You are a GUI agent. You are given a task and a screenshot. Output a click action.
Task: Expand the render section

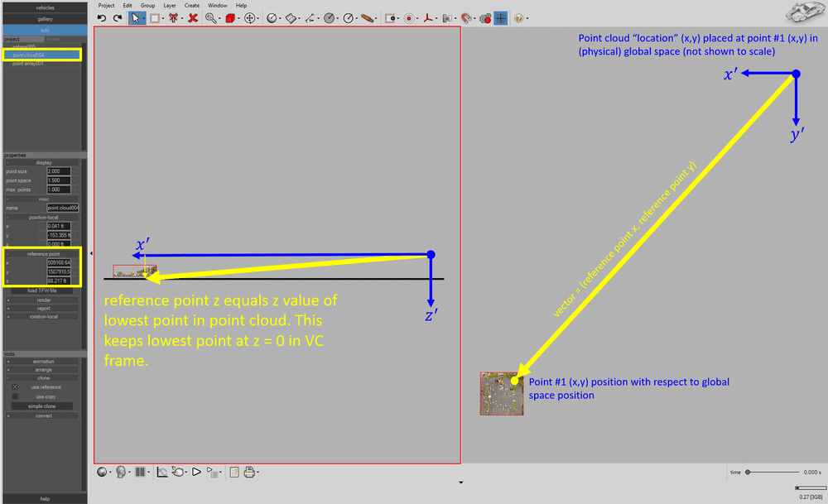coord(43,300)
